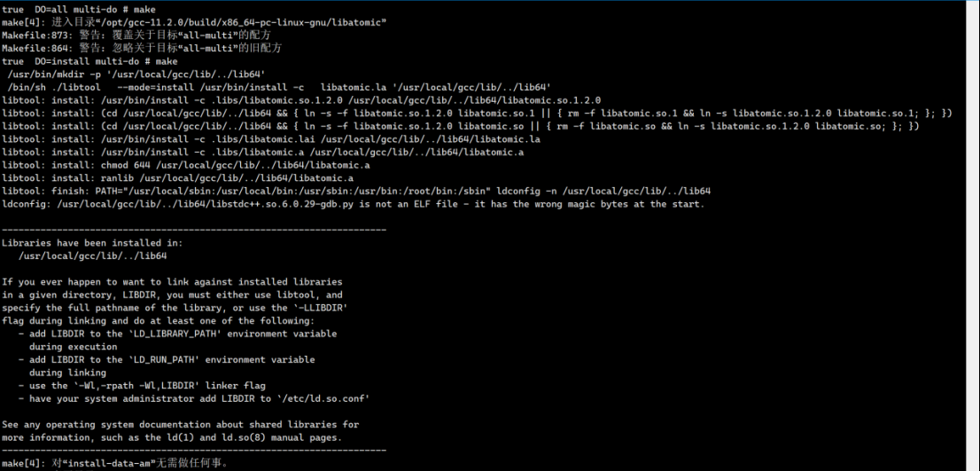Image resolution: width=980 pixels, height=471 pixels.
Task: Click the ld(1) and ld.so(8) manual pages line
Action: [x=171, y=437]
